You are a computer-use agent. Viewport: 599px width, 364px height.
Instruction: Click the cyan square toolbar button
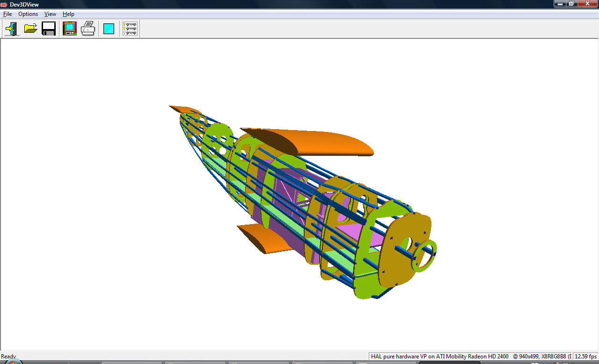click(109, 29)
